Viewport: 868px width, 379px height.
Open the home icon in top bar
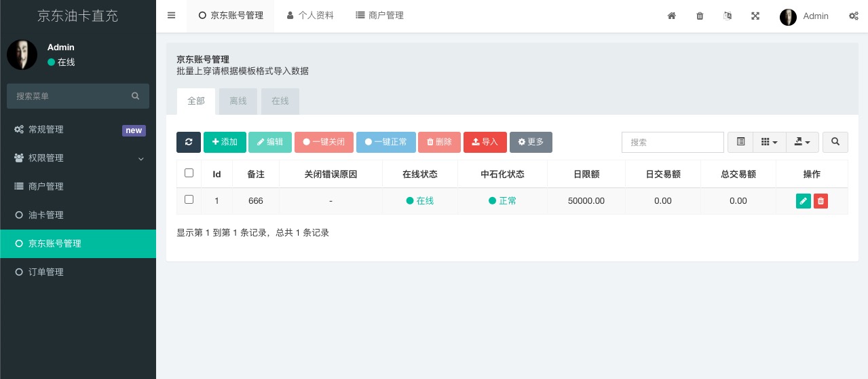[671, 16]
